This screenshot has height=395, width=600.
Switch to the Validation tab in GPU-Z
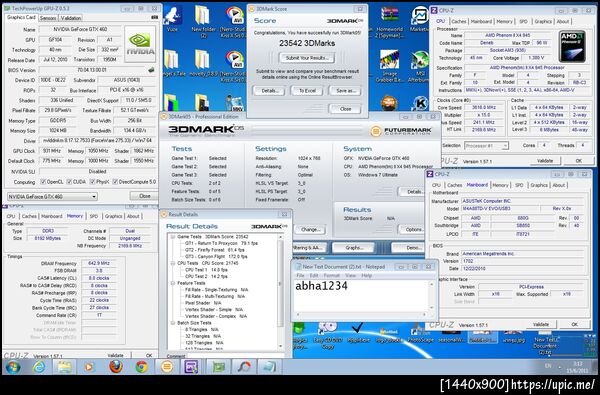pos(71,18)
